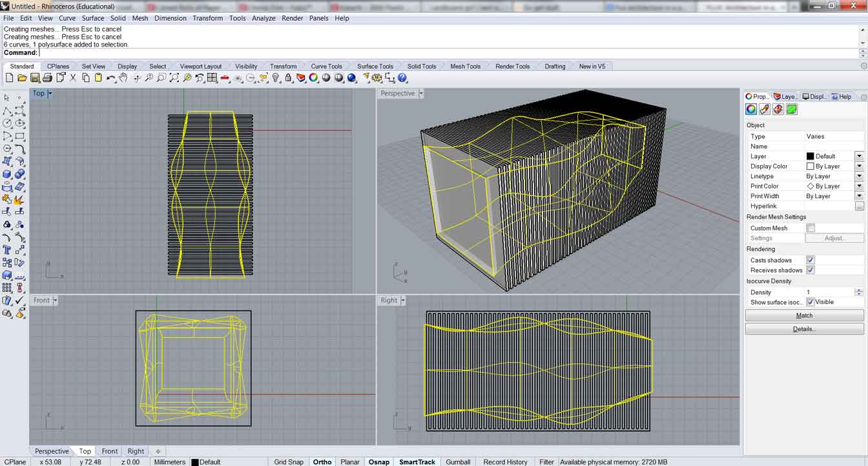
Task: Click the Save file icon
Action: pos(35,78)
